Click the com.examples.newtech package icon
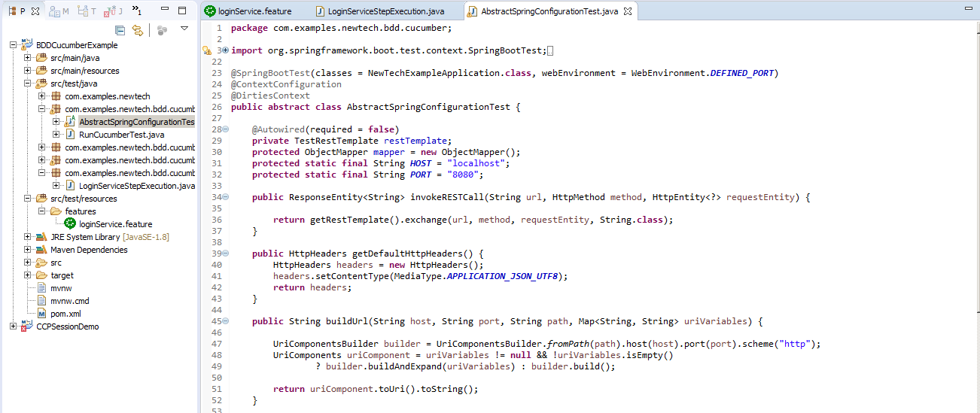The width and height of the screenshot is (980, 413). 56,96
